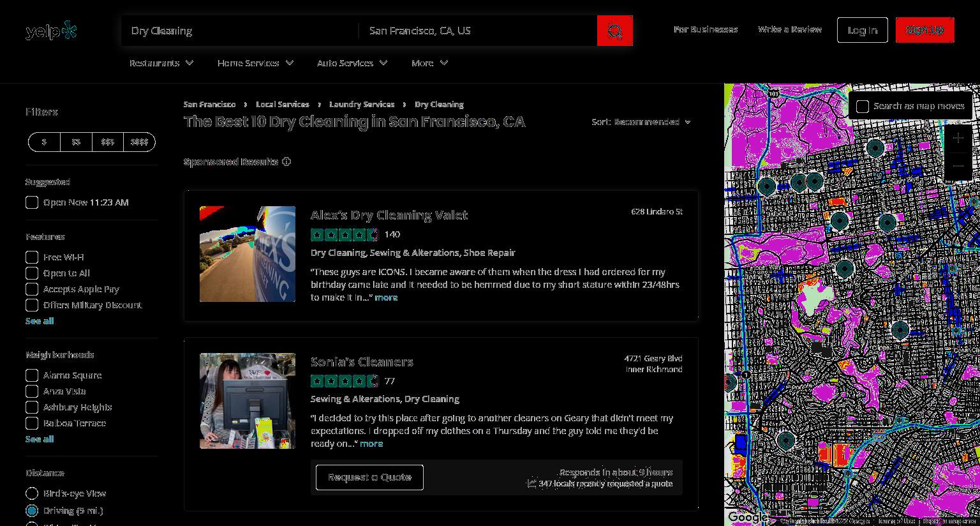Select the map pin nearest the zoom buttons

pos(875,148)
